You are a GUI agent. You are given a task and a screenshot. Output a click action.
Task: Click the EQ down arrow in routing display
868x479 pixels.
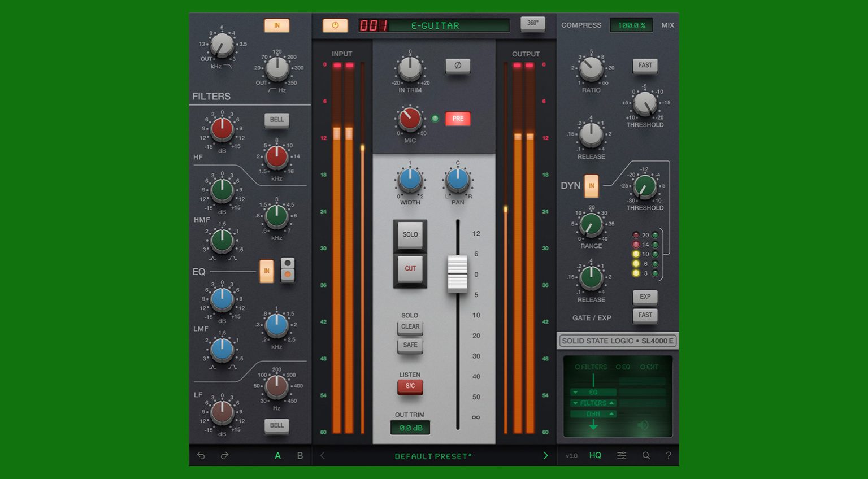tap(574, 392)
